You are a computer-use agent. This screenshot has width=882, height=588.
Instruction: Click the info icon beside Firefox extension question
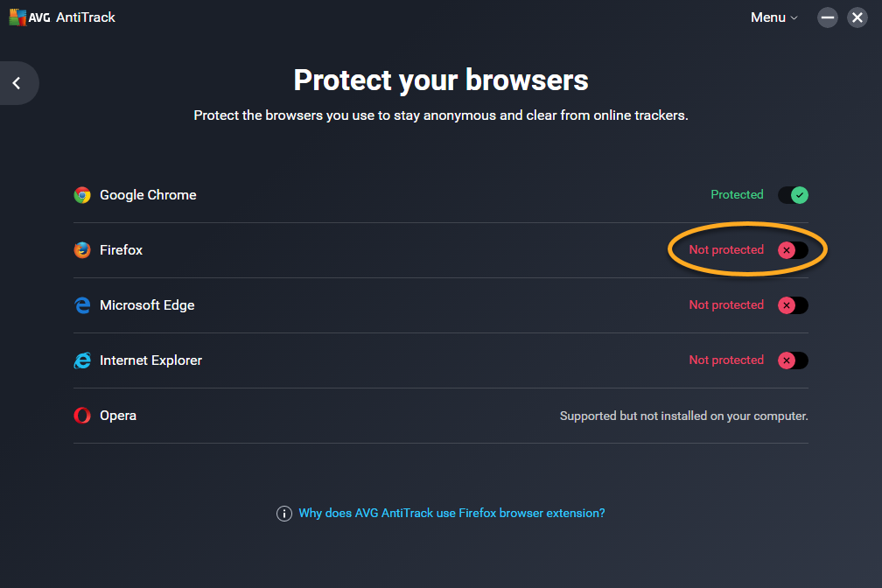click(x=283, y=514)
